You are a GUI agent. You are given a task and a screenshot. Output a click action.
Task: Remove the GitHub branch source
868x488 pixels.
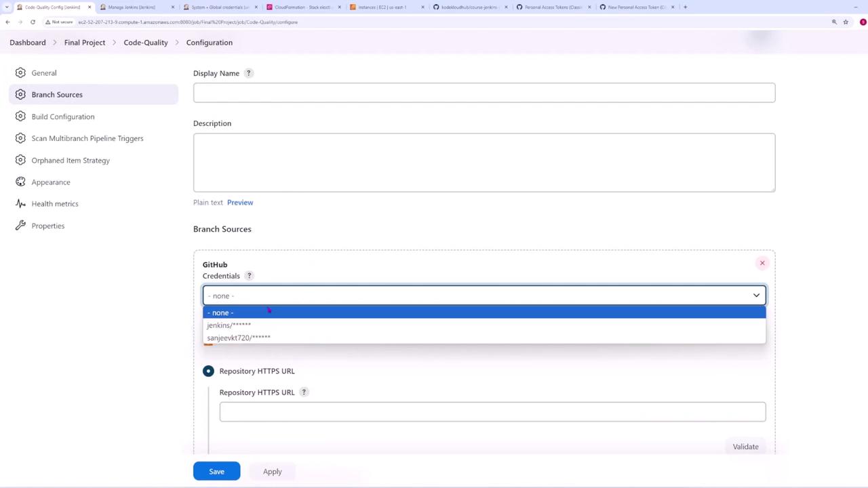pos(762,263)
